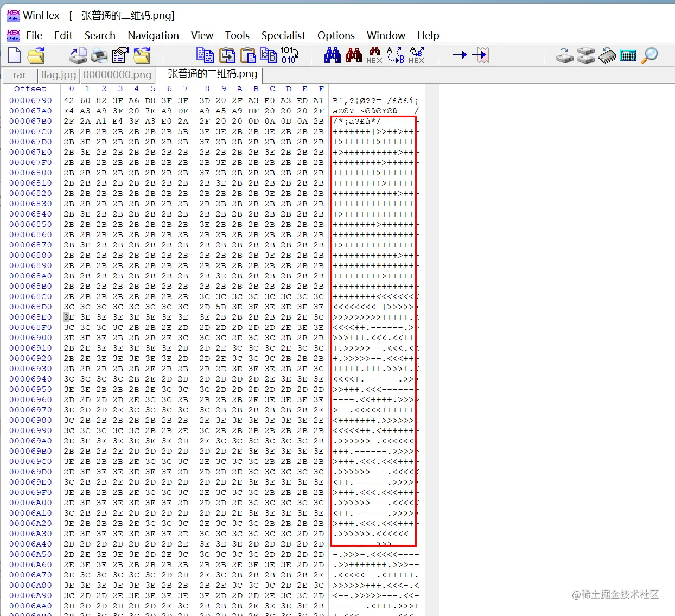Click the WinHex document icon beside File

tap(14, 36)
